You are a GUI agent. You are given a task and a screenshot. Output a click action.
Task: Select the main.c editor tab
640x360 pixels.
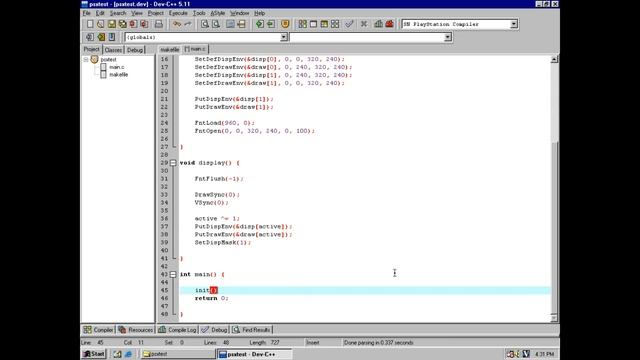[x=195, y=49]
